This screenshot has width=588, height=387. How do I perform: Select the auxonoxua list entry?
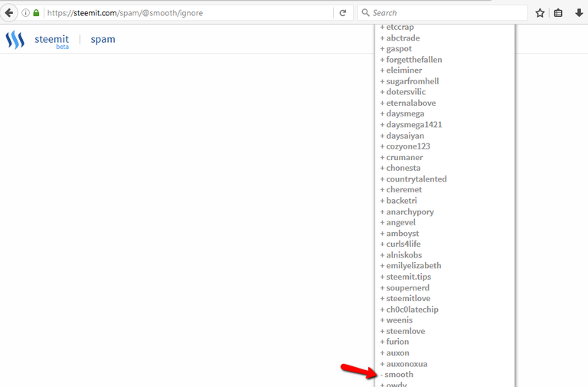point(403,364)
